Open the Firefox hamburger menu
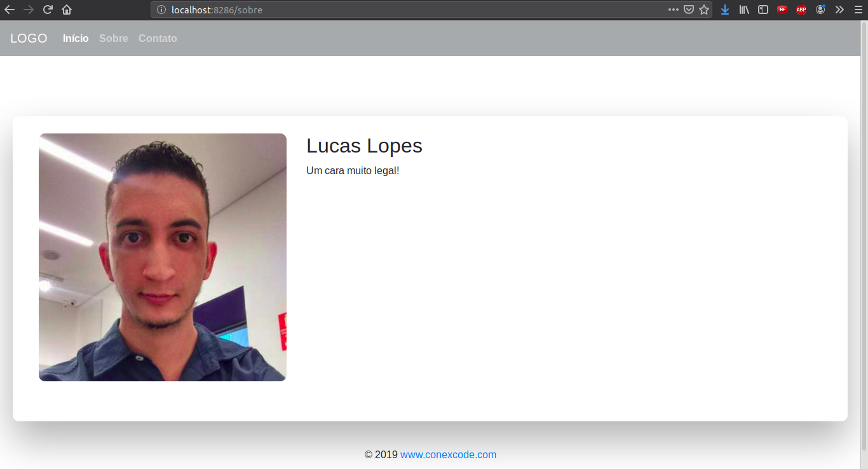The image size is (868, 469). (858, 10)
